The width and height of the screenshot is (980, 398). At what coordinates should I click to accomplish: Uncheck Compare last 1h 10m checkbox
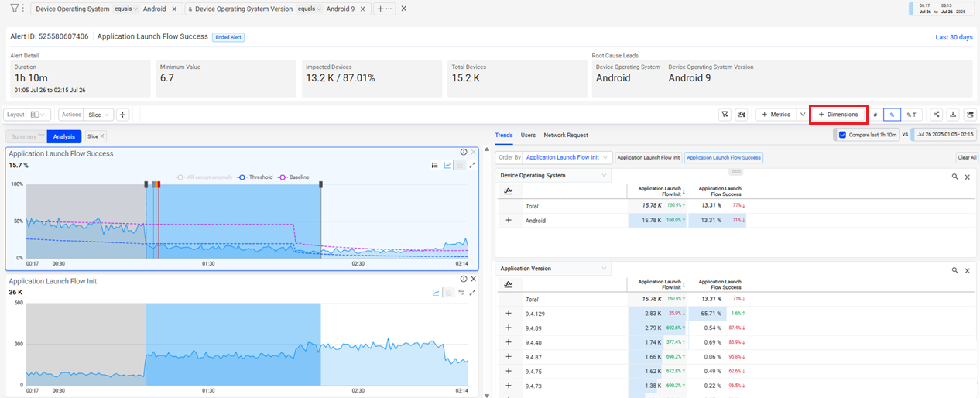842,135
